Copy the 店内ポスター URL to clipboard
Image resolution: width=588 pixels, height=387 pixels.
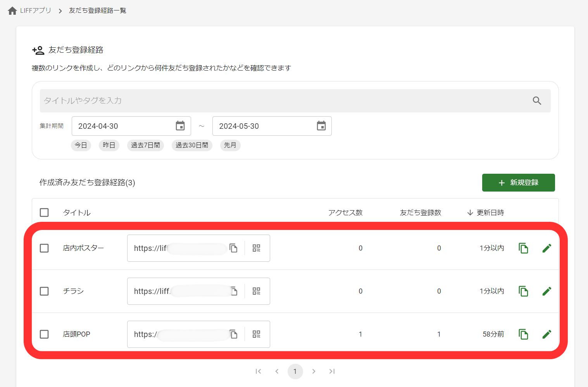pyautogui.click(x=234, y=248)
